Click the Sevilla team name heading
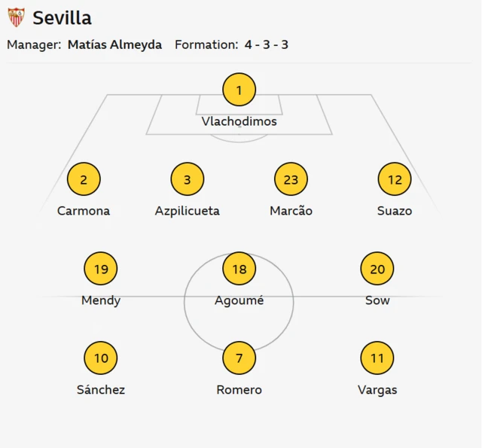482x448 pixels. point(62,18)
